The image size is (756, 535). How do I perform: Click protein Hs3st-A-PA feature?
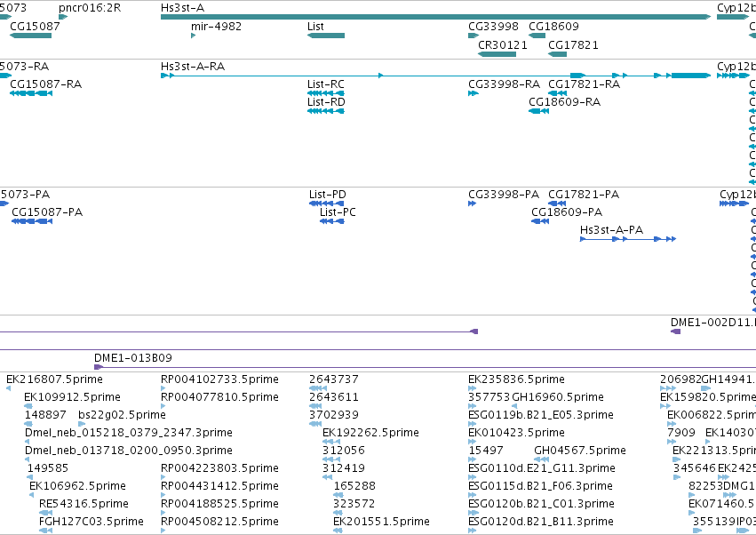[x=628, y=239]
